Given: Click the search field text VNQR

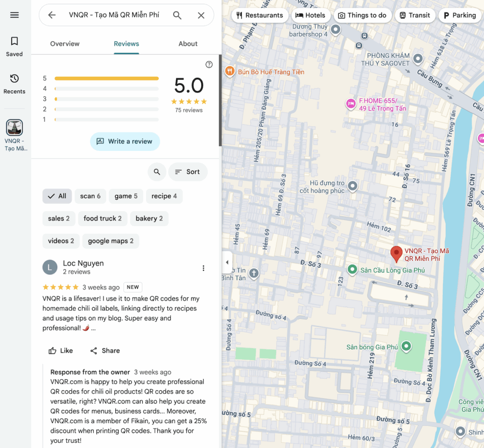Looking at the screenshot, I should click(114, 15).
